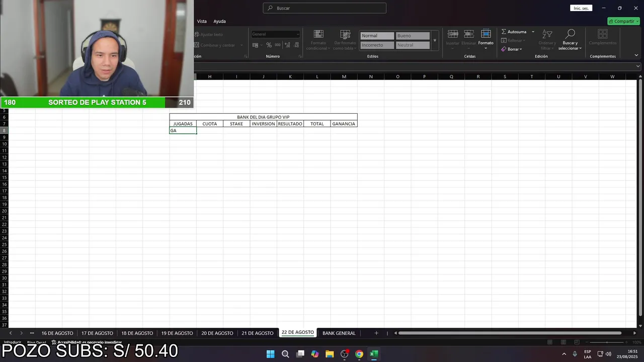The image size is (644, 362).
Task: Click the clock showing 16:51
Action: pos(633,351)
